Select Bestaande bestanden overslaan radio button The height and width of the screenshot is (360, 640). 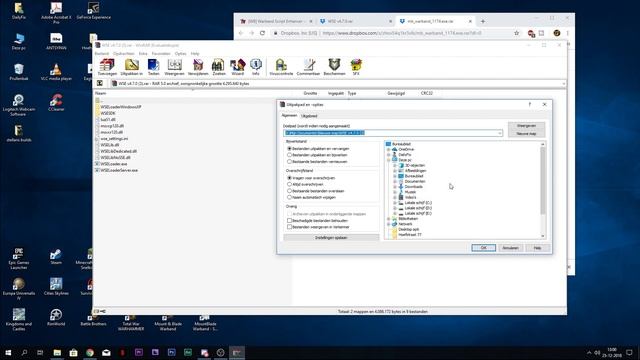[x=289, y=191]
